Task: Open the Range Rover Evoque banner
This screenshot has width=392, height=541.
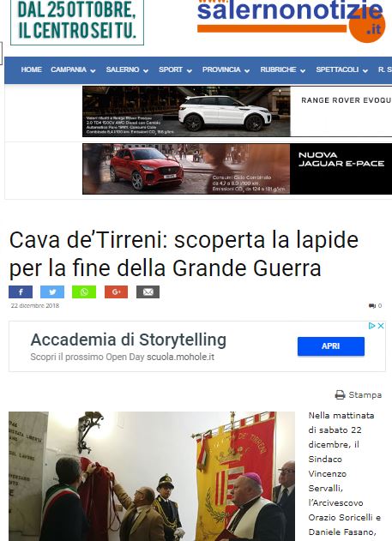Action: 237,111
